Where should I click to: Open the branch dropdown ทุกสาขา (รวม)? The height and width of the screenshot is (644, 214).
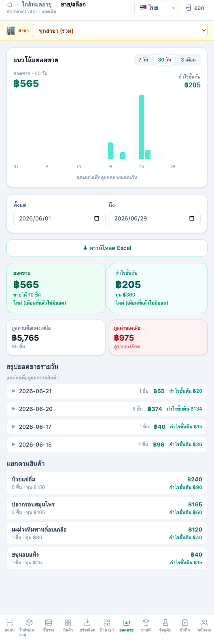point(120,31)
